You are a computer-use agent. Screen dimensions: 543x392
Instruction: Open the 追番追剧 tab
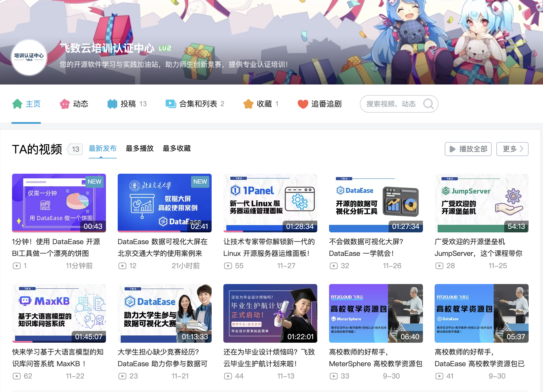(x=319, y=104)
